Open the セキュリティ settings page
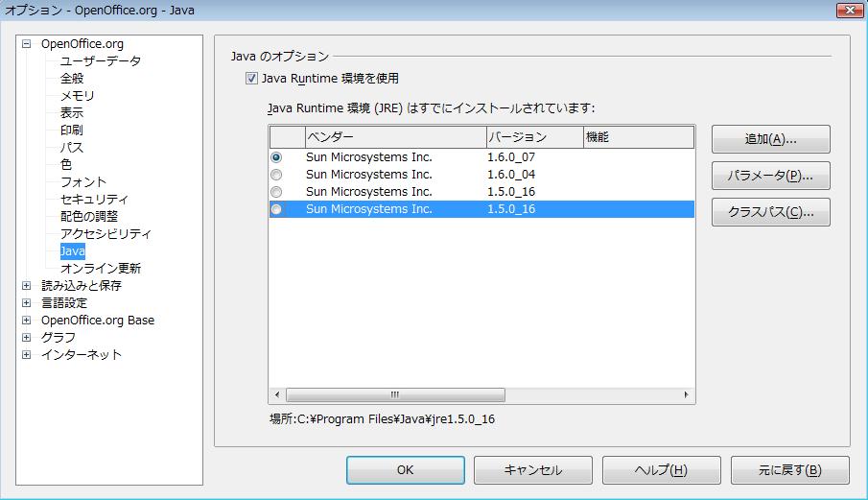This screenshot has height=500, width=868. (94, 200)
